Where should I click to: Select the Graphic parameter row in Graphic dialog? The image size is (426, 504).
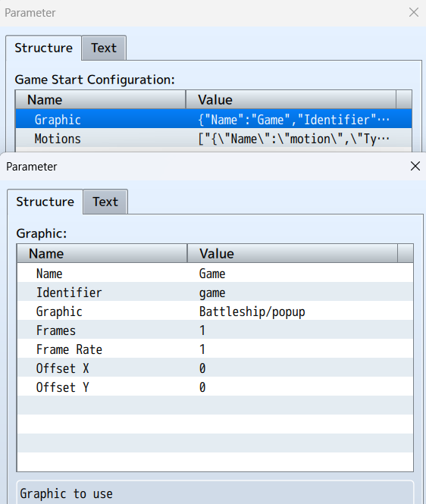(x=215, y=311)
